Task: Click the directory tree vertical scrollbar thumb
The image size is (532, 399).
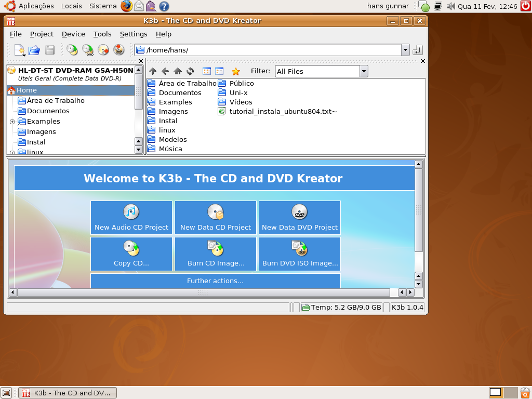Action: [x=138, y=91]
